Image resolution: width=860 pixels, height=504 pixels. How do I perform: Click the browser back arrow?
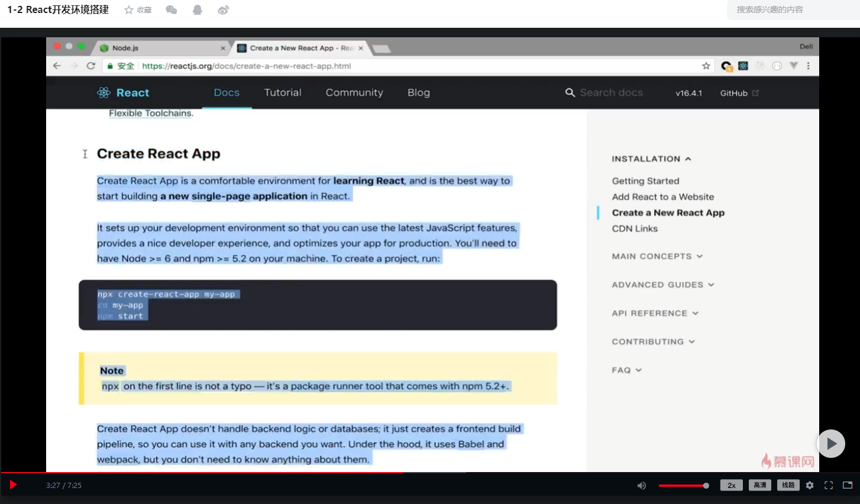(x=57, y=66)
